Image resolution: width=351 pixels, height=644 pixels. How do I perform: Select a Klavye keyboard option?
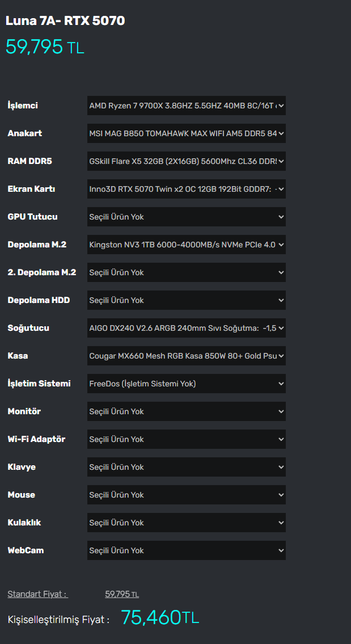pyautogui.click(x=186, y=467)
